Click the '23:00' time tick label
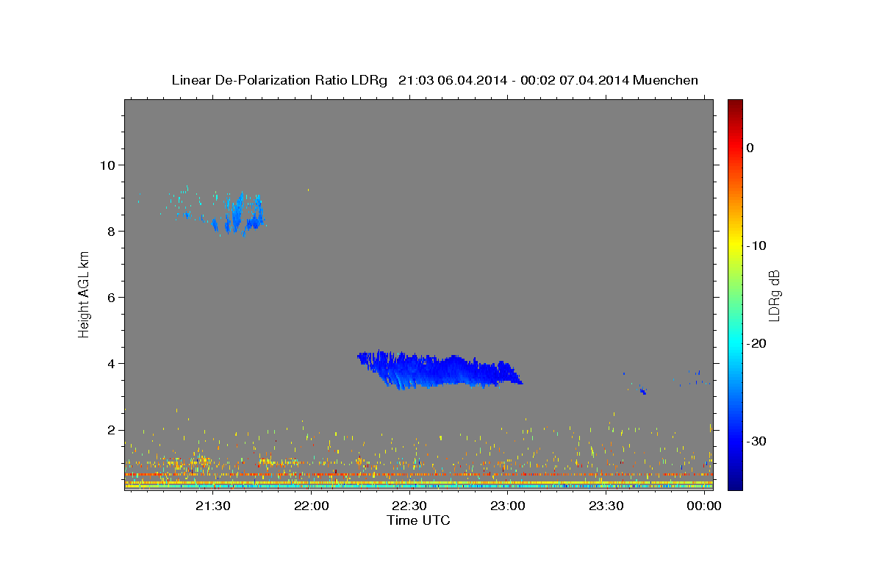Screen dimensions: 882x588 coord(508,506)
